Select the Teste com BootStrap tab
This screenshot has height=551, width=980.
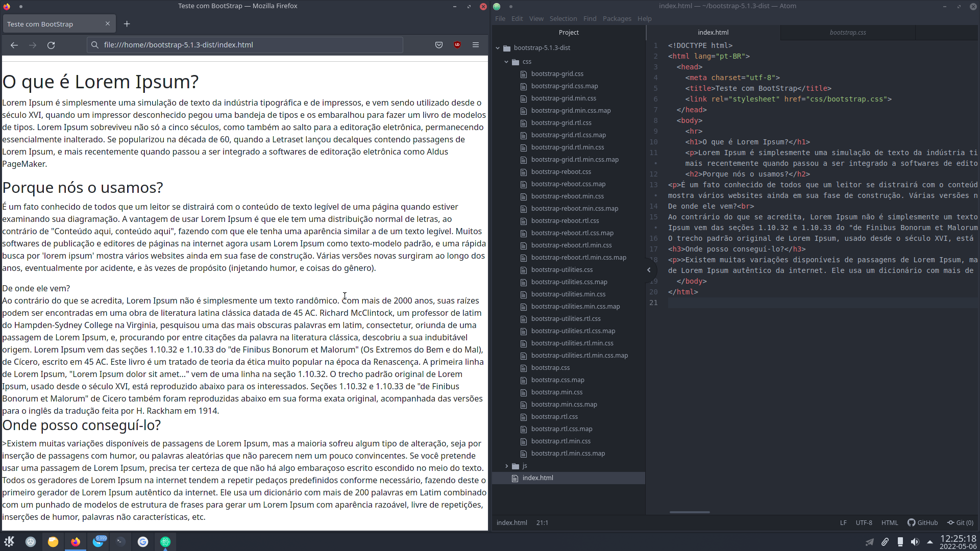click(59, 24)
